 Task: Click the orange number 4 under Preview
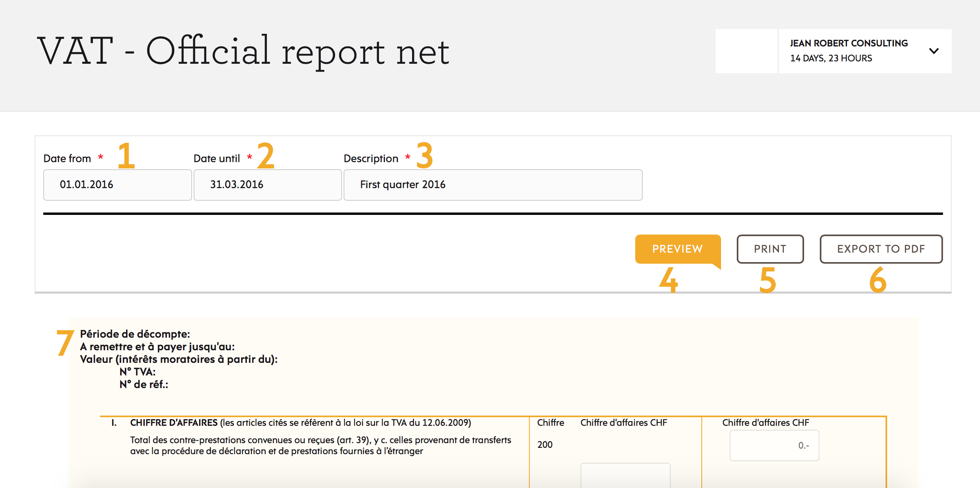click(x=668, y=280)
